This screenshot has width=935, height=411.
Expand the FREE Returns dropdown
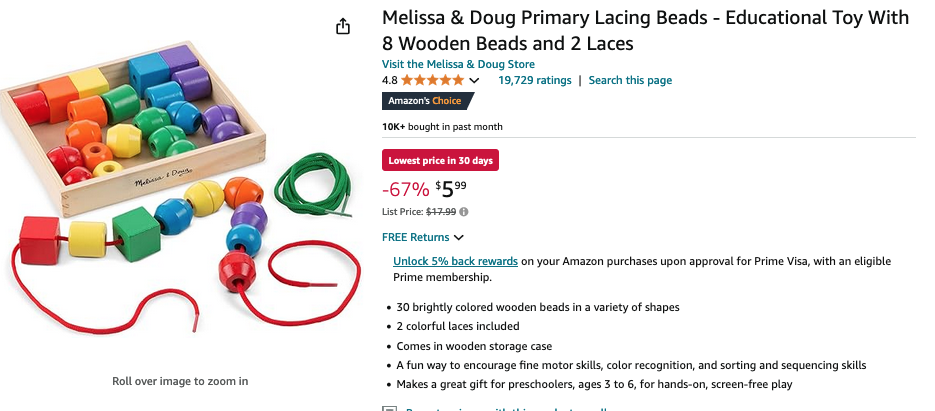pyautogui.click(x=423, y=238)
